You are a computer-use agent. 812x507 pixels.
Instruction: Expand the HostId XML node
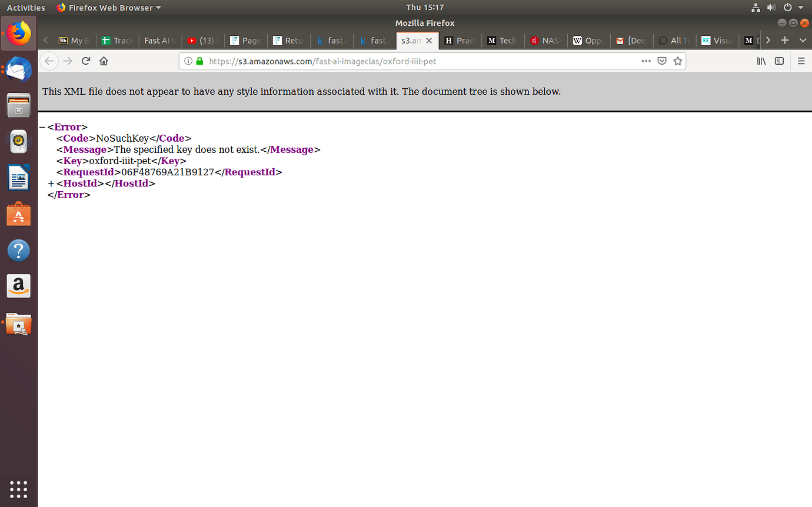pyautogui.click(x=51, y=184)
